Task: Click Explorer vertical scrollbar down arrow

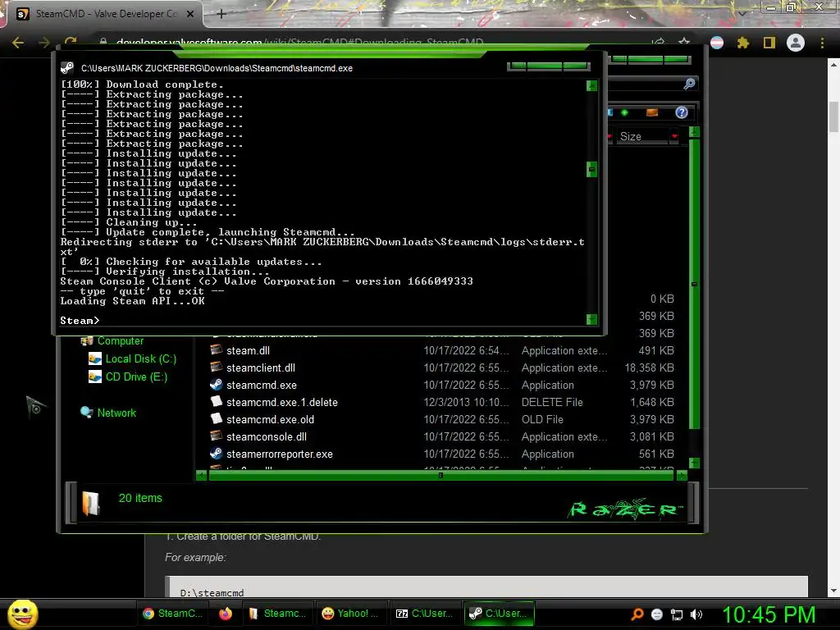Action: pos(694,463)
